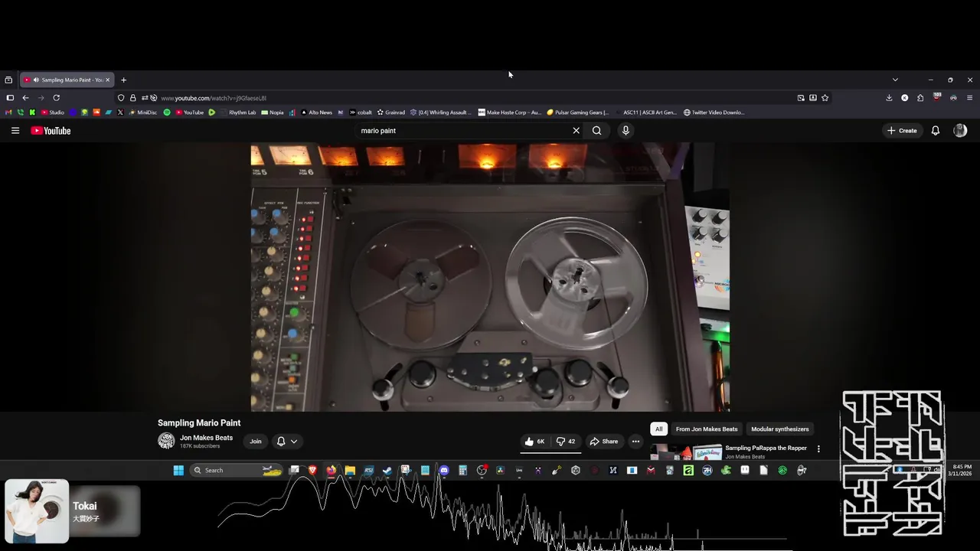The image size is (980, 551).
Task: Open the list all tabs chevron
Action: coord(895,80)
